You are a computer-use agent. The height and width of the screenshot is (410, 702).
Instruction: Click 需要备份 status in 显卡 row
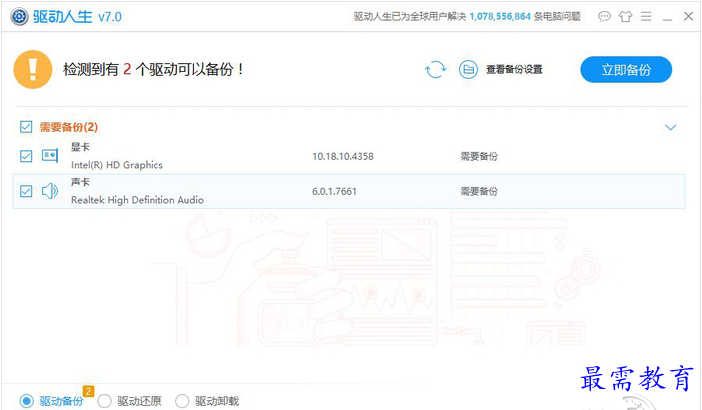tap(479, 157)
